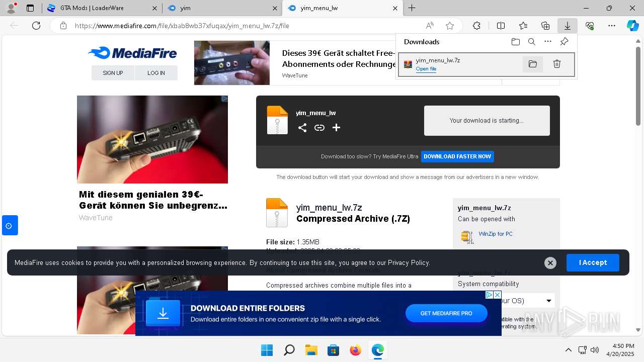View site information lock icon
This screenshot has height=362, width=644.
click(63, 26)
